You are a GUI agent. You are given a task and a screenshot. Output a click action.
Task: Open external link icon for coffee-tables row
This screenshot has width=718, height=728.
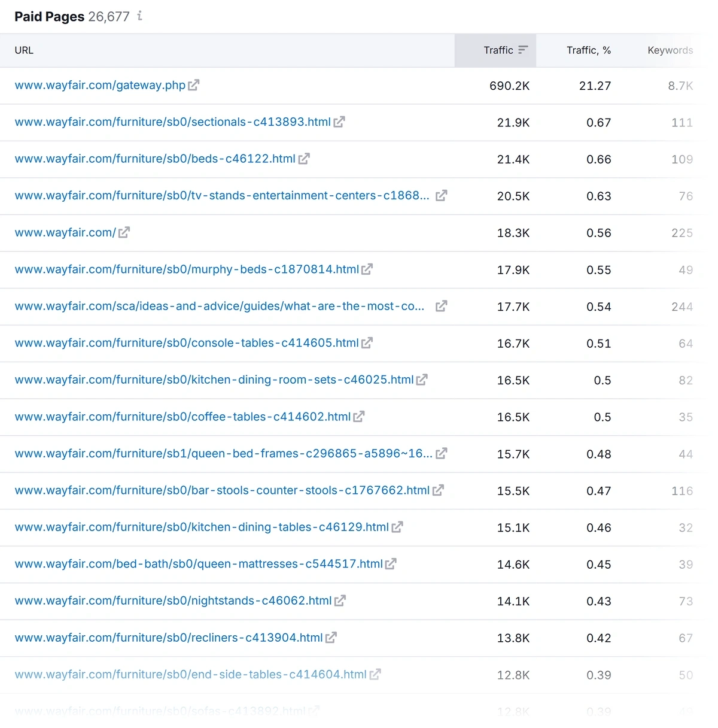pos(359,417)
